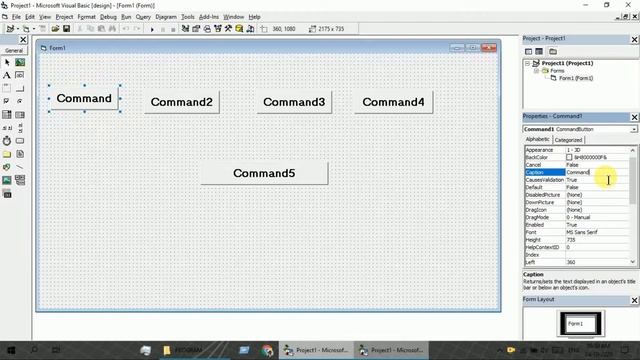Click the Open Project toolbar icon
The image size is (640, 360).
55,29
